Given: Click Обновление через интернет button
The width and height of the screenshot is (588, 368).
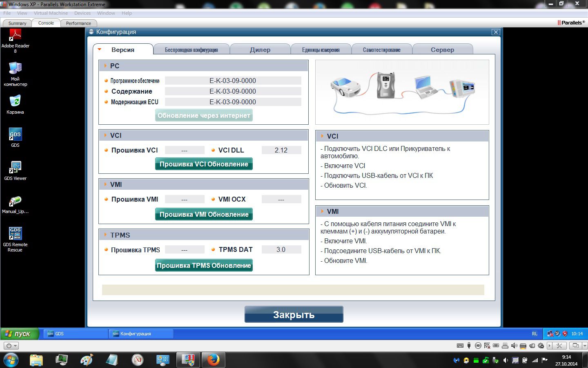Looking at the screenshot, I should click(x=204, y=115).
